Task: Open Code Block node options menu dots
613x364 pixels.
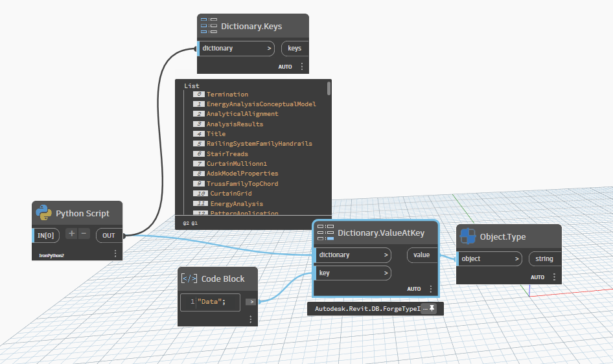Action: point(251,319)
